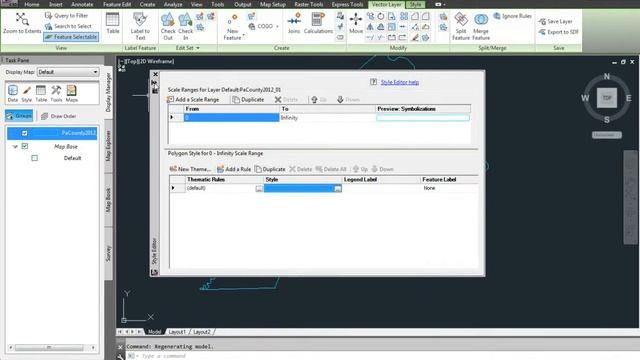The height and width of the screenshot is (360, 640).
Task: Open the Style Editor help link
Action: click(x=400, y=82)
